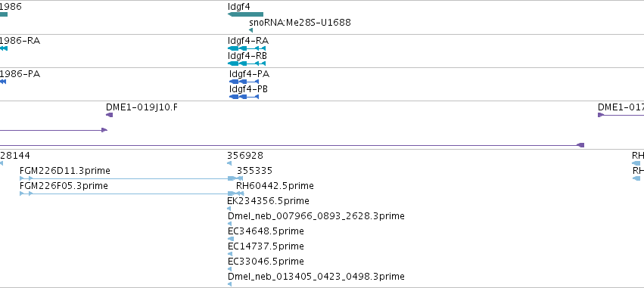Screen dimensions: 644x288
Task: Select the Idgf4-RB transcript glyph
Action: pyautogui.click(x=247, y=63)
